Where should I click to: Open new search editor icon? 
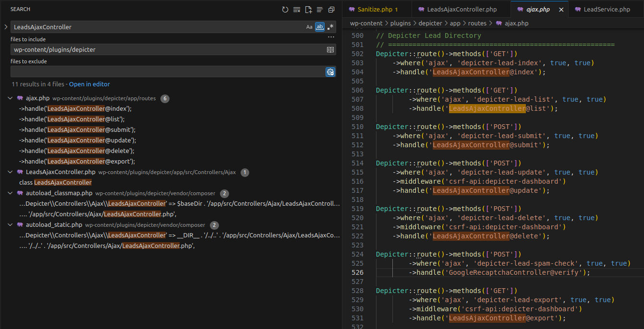tap(308, 10)
